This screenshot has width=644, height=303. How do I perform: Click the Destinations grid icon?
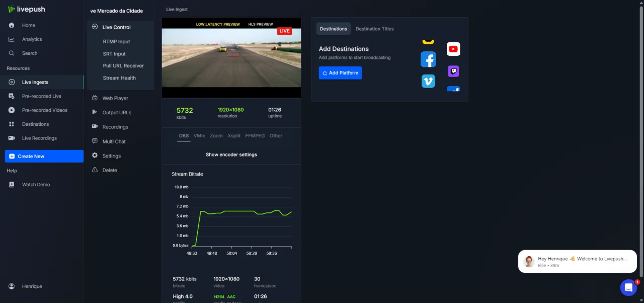[x=12, y=124]
